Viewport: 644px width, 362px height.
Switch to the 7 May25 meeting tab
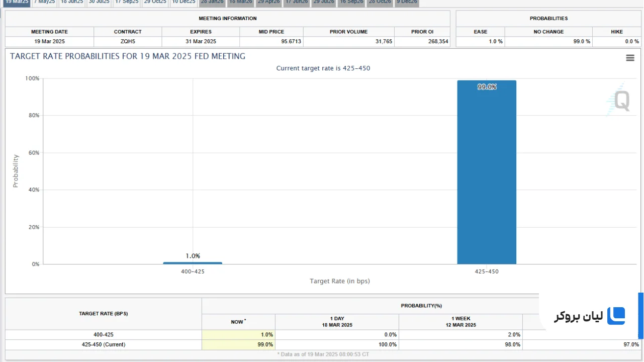pos(44,3)
